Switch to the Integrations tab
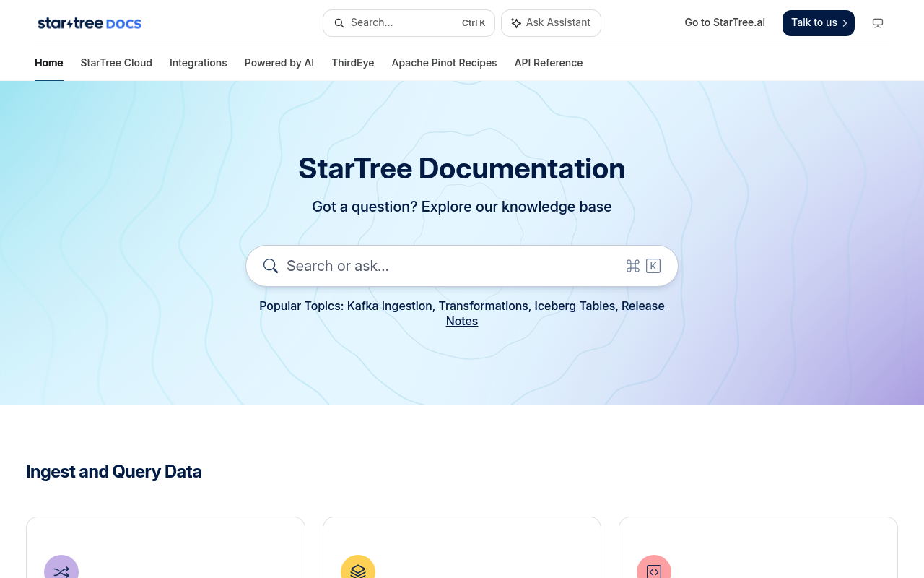The width and height of the screenshot is (924, 578). pos(199,63)
